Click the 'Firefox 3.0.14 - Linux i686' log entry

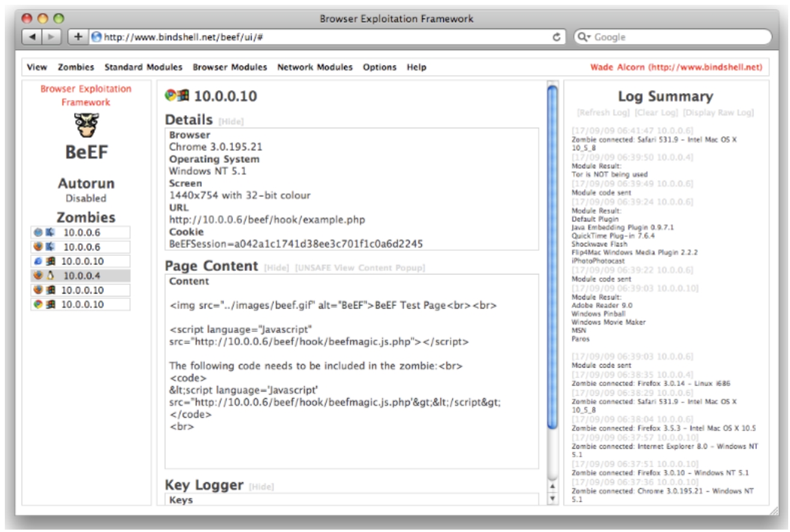coord(651,383)
